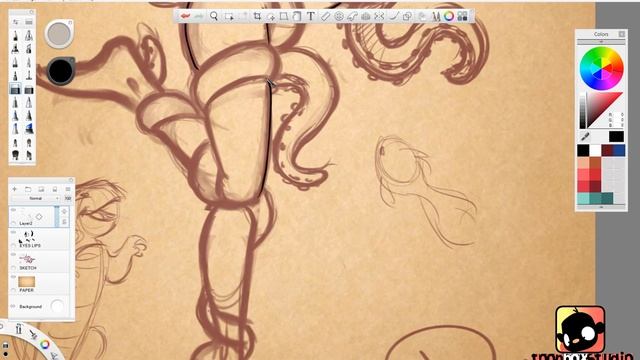Screen dimensions: 640x360
Task: Open the Draw Style shapes tool
Action: pos(407,16)
